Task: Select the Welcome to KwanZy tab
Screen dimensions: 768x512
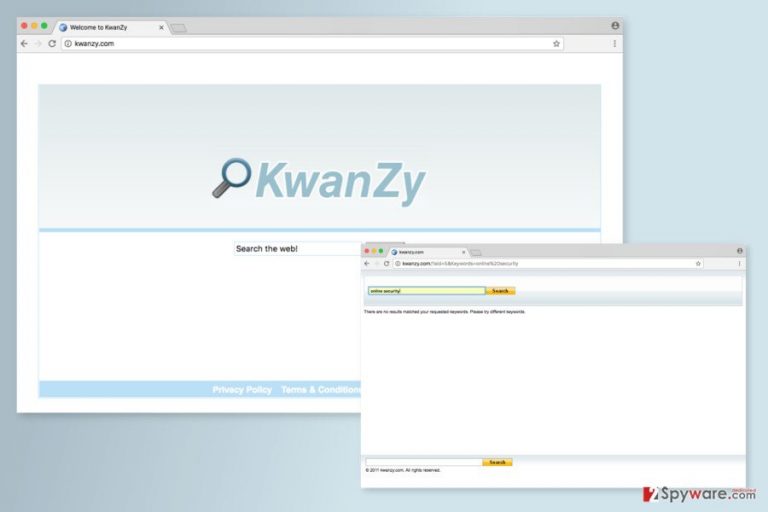Action: coord(111,27)
